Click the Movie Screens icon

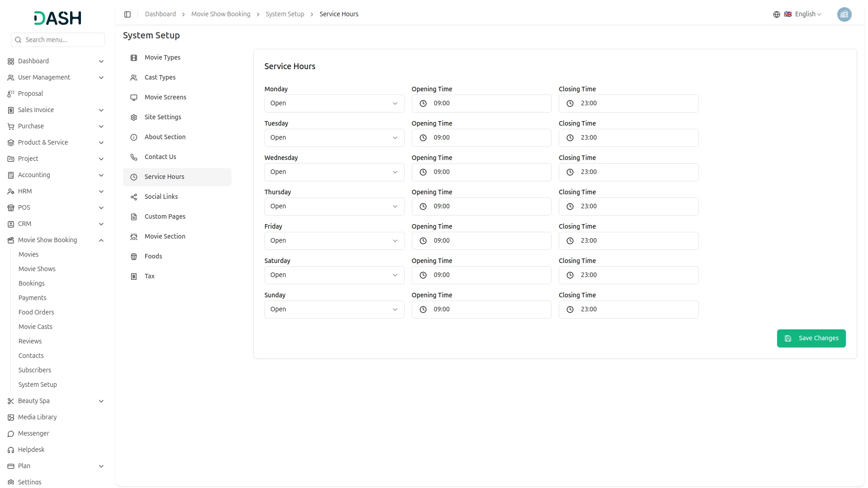[133, 97]
